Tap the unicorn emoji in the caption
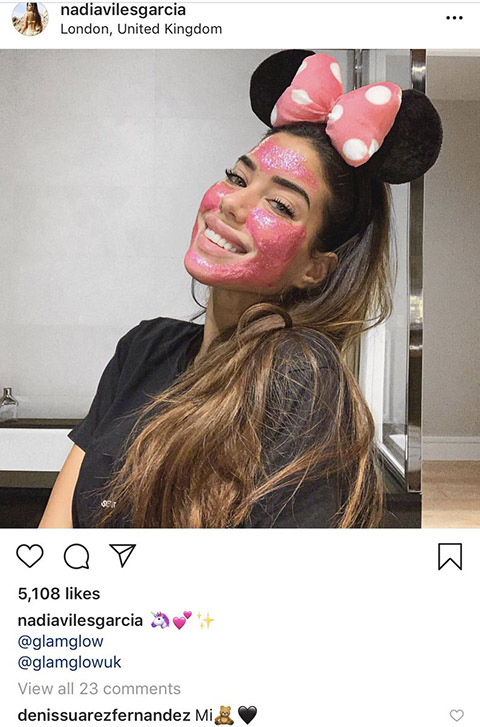This screenshot has height=727, width=480. (160, 620)
